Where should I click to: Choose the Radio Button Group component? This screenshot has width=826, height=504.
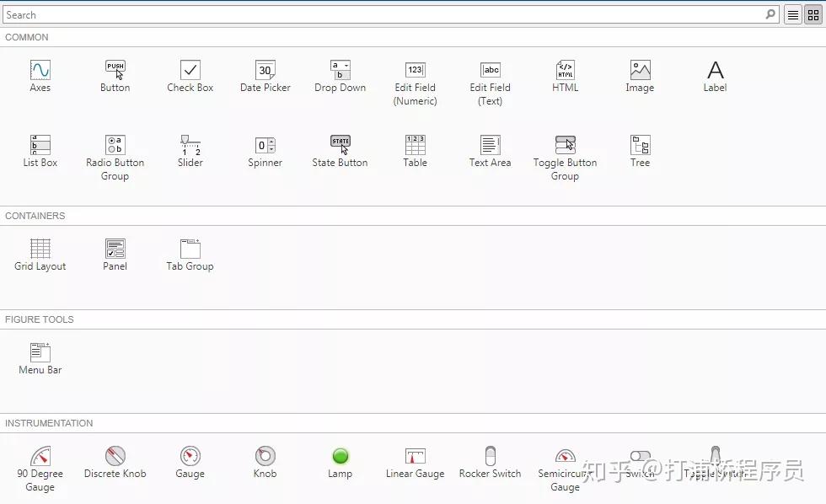pos(115,158)
